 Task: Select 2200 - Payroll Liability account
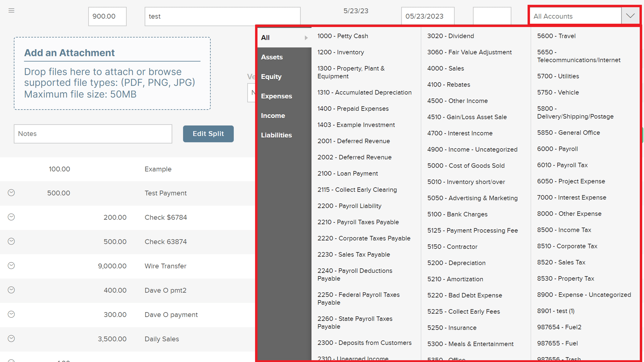tap(349, 206)
